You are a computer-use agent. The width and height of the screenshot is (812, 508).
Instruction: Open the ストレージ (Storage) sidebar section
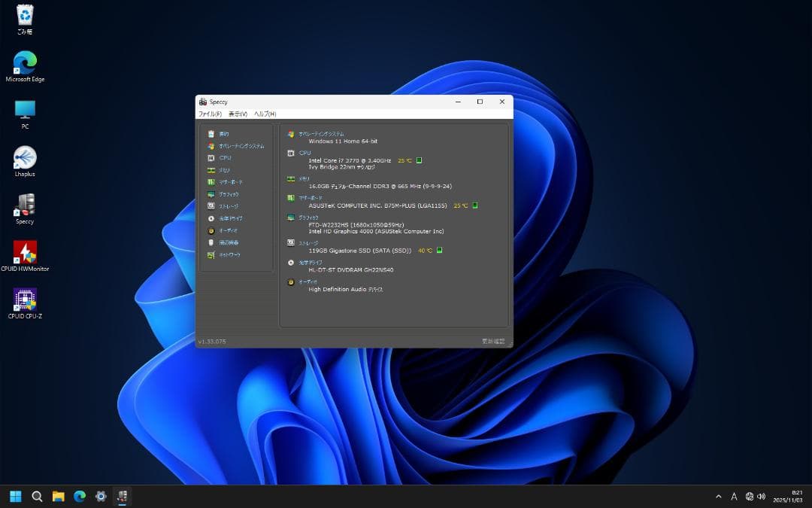coord(228,206)
